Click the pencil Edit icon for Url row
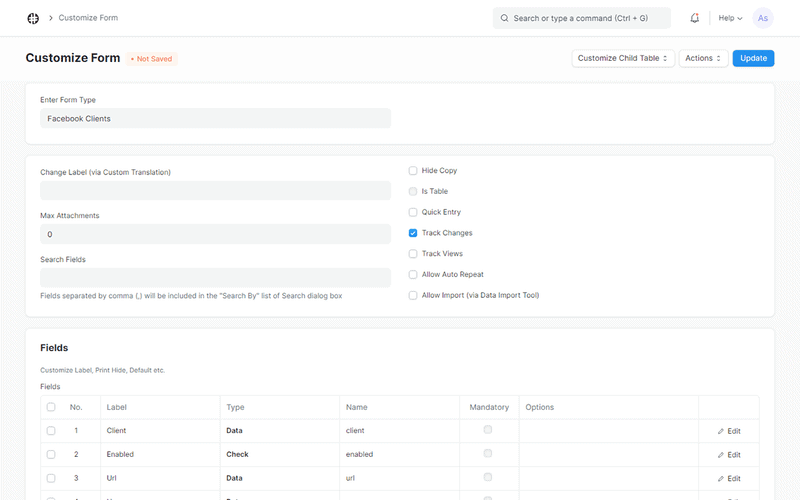 [721, 479]
